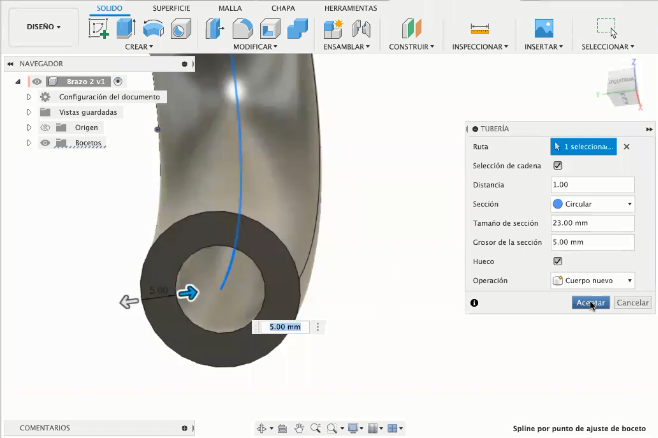Switch to the SÓLIDO tab
Screen dimensions: 658x438
110,8
